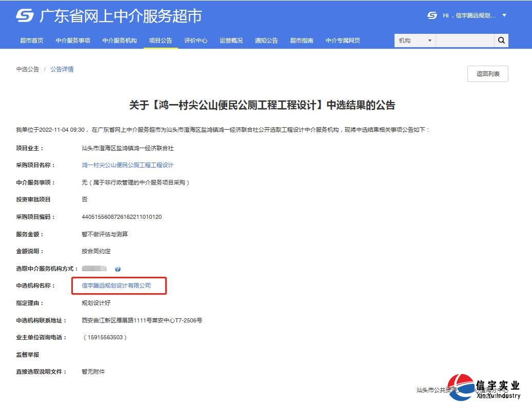Image resolution: width=532 pixels, height=409 pixels.
Task: Click the blue question mark help icon
Action: [117, 268]
